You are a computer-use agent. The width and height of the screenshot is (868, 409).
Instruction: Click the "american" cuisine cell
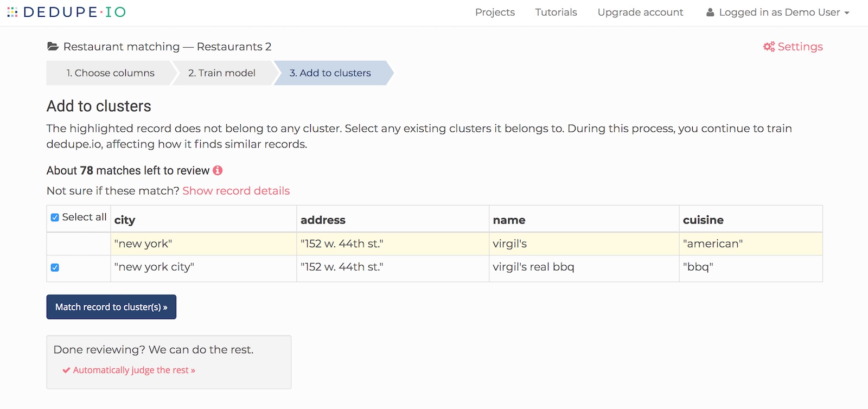[751, 244]
